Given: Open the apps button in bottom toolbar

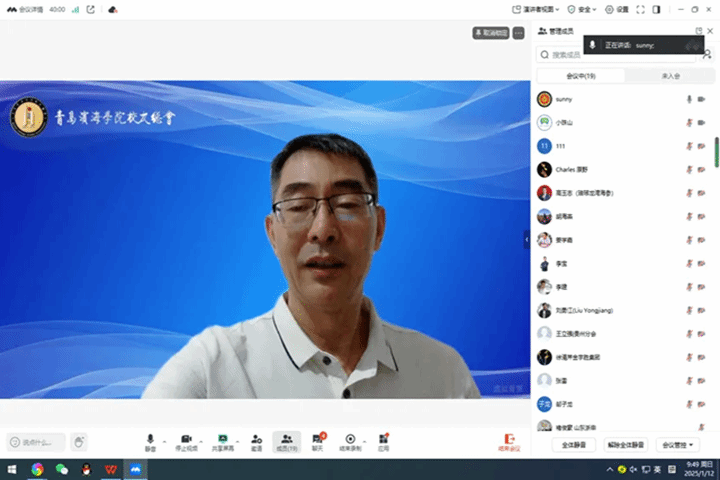Looking at the screenshot, I should click(x=383, y=442).
